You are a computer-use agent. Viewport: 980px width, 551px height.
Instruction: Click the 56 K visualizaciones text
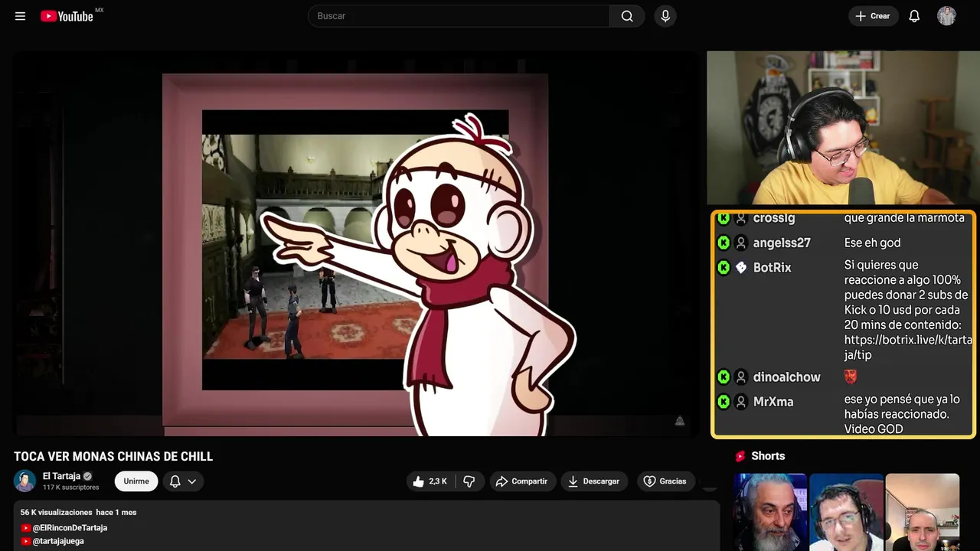57,512
